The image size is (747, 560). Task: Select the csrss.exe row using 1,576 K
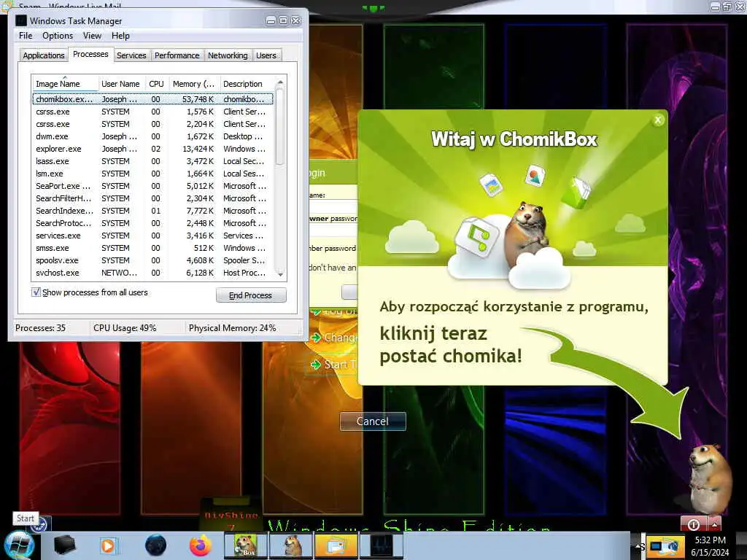[153, 112]
